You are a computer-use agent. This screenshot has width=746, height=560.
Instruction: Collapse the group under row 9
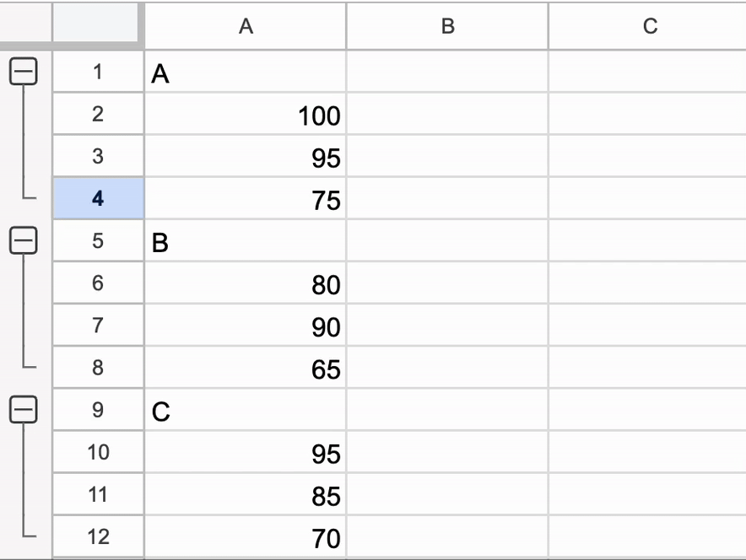coord(24,409)
